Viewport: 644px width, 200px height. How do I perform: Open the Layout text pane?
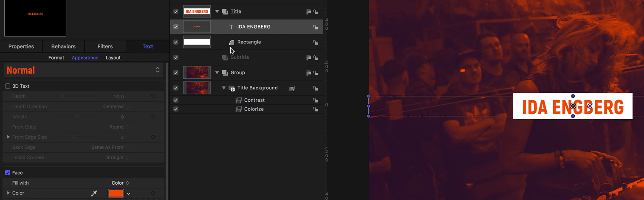113,58
